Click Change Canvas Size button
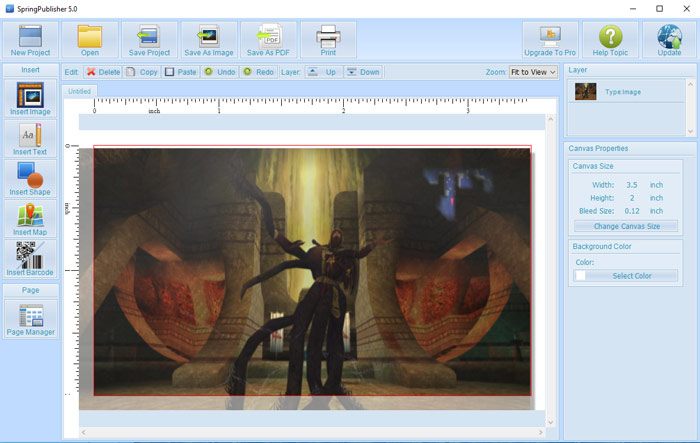 click(626, 226)
